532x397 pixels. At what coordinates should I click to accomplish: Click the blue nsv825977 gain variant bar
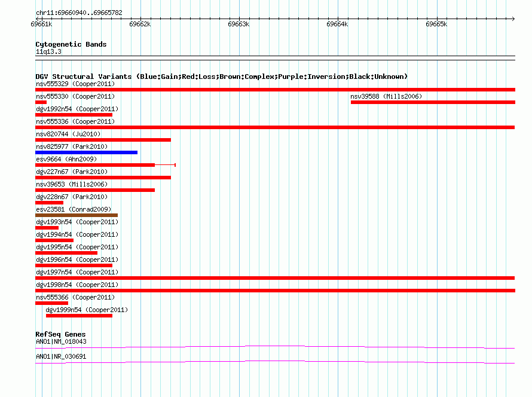tap(87, 152)
